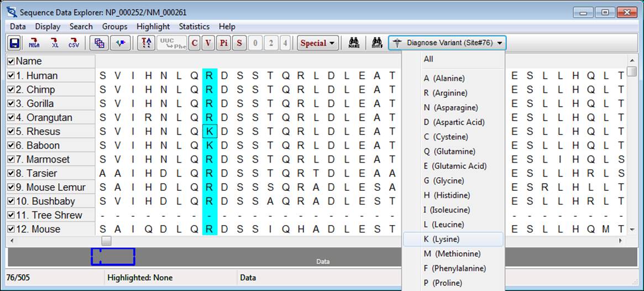This screenshot has height=291, width=644.
Task: Open the Highlight menu
Action: coord(153,27)
